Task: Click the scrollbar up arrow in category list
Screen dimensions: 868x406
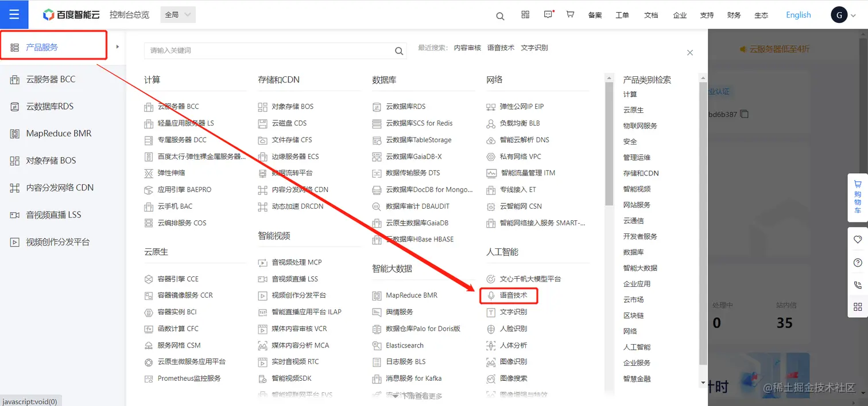Action: tap(703, 77)
